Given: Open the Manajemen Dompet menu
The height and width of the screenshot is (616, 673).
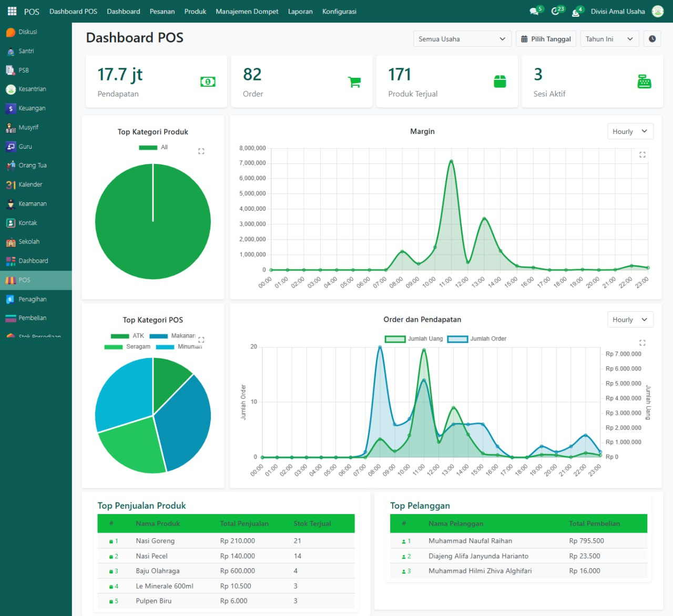Looking at the screenshot, I should 247,11.
